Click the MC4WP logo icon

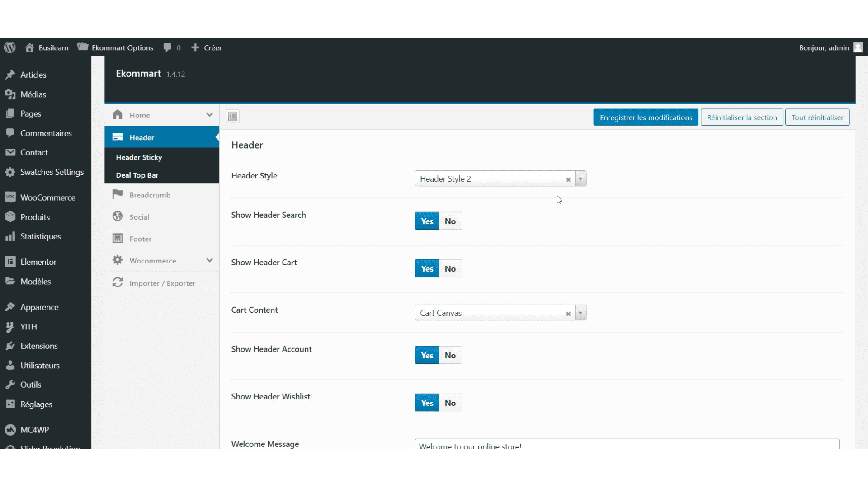tap(10, 430)
